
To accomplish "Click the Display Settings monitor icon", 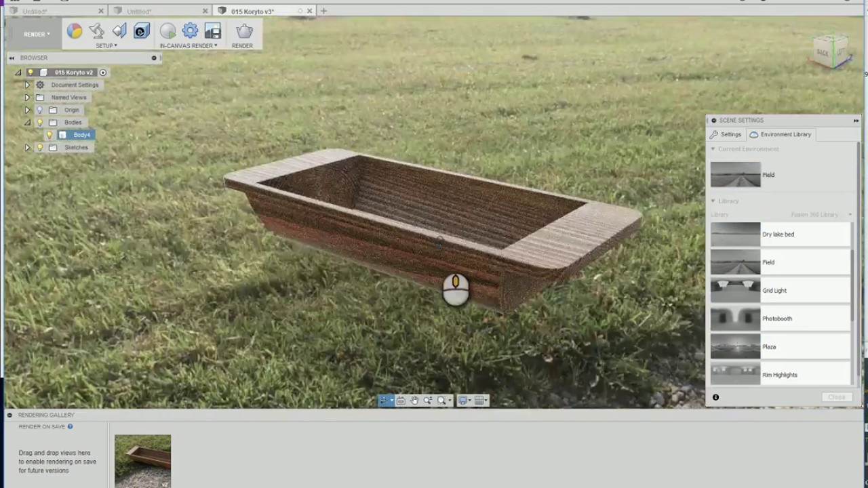I will (x=463, y=401).
